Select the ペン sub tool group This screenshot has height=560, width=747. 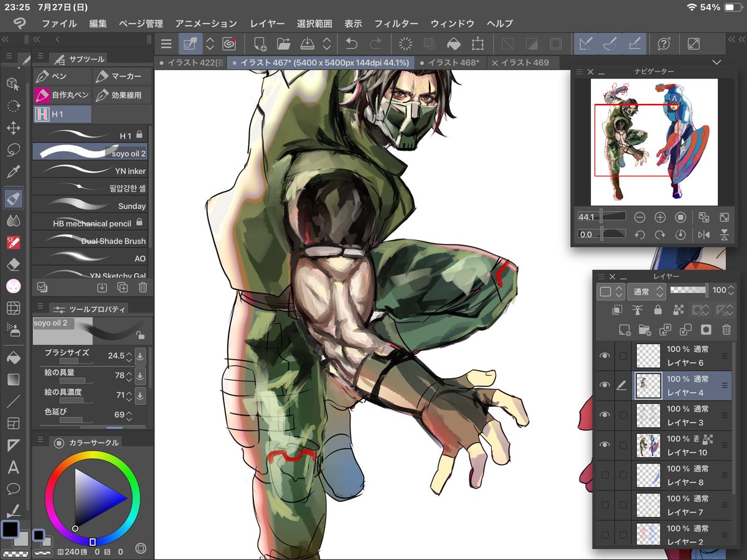click(x=62, y=77)
